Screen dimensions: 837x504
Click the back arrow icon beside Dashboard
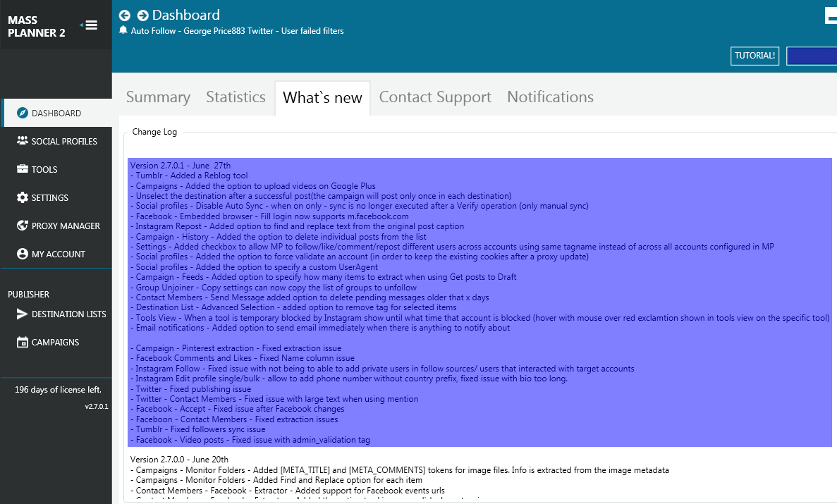pyautogui.click(x=125, y=16)
